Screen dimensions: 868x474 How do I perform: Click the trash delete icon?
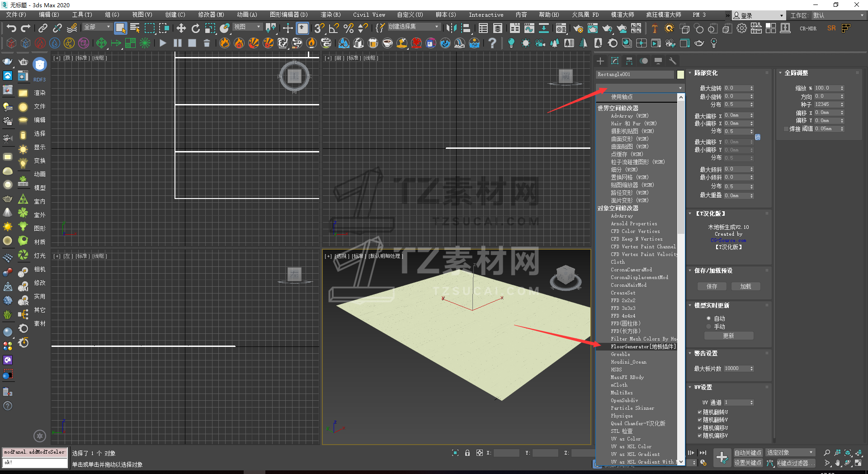[207, 43]
